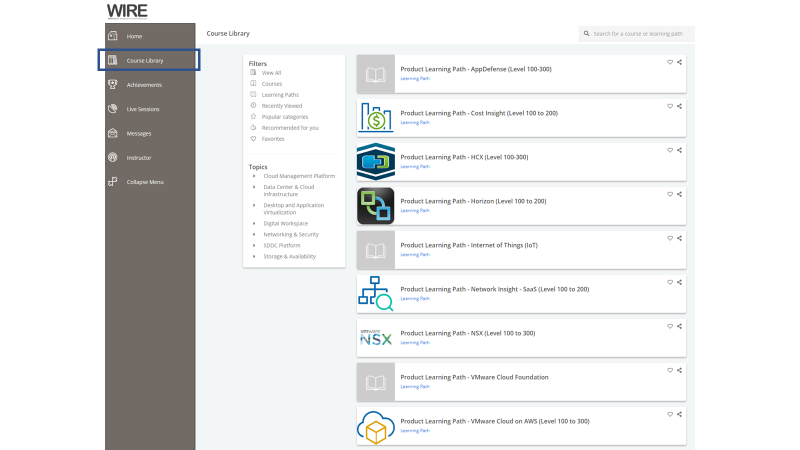Share the Network Insight SaaS path
Image resolution: width=800 pixels, height=450 pixels.
coord(679,282)
